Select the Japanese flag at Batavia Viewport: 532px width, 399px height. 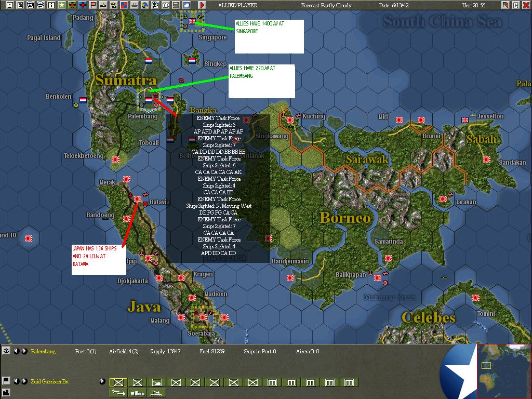pyautogui.click(x=137, y=199)
